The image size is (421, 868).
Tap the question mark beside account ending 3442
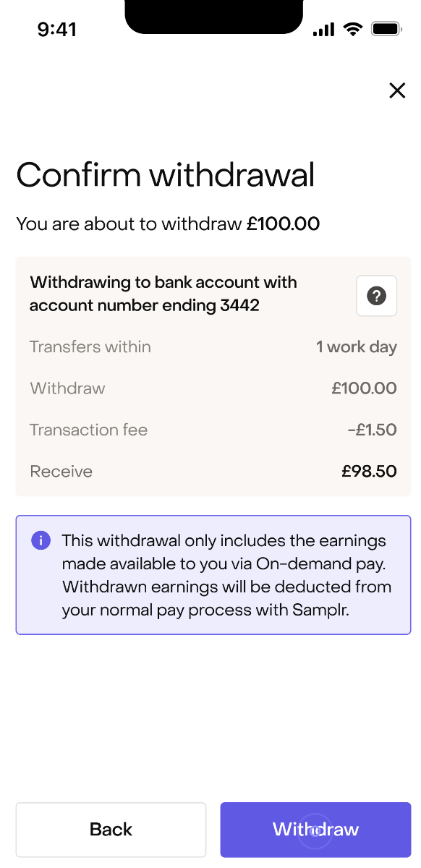click(376, 295)
